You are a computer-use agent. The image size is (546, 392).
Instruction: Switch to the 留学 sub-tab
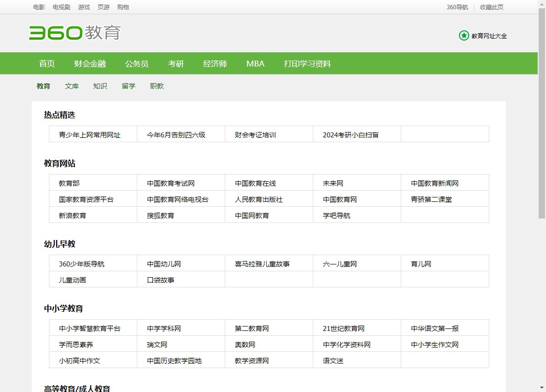tap(129, 86)
